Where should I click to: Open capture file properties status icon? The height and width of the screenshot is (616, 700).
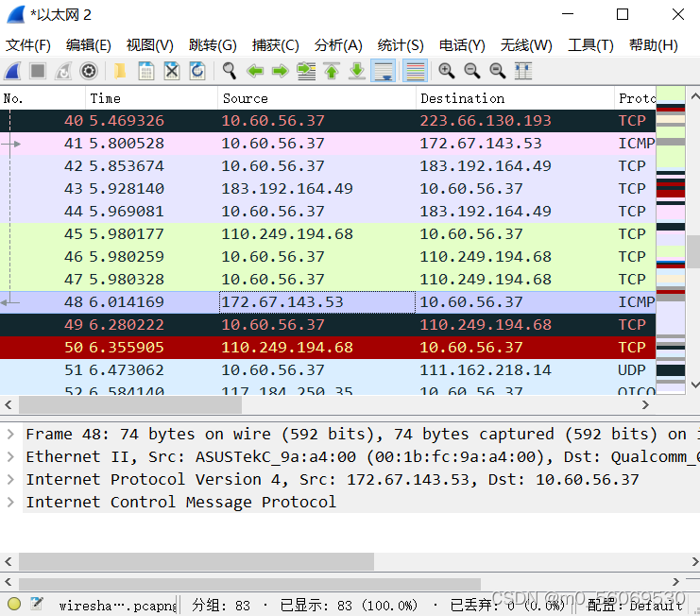pyautogui.click(x=37, y=604)
